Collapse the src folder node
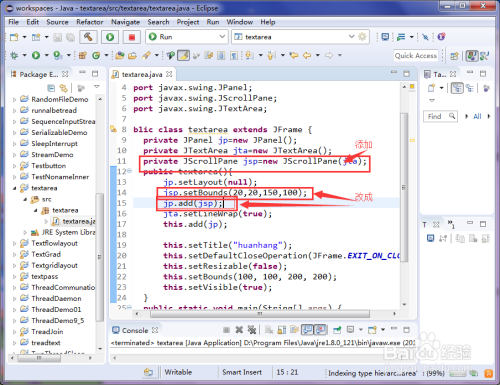Viewport: 500px width, 385px height. 25,199
